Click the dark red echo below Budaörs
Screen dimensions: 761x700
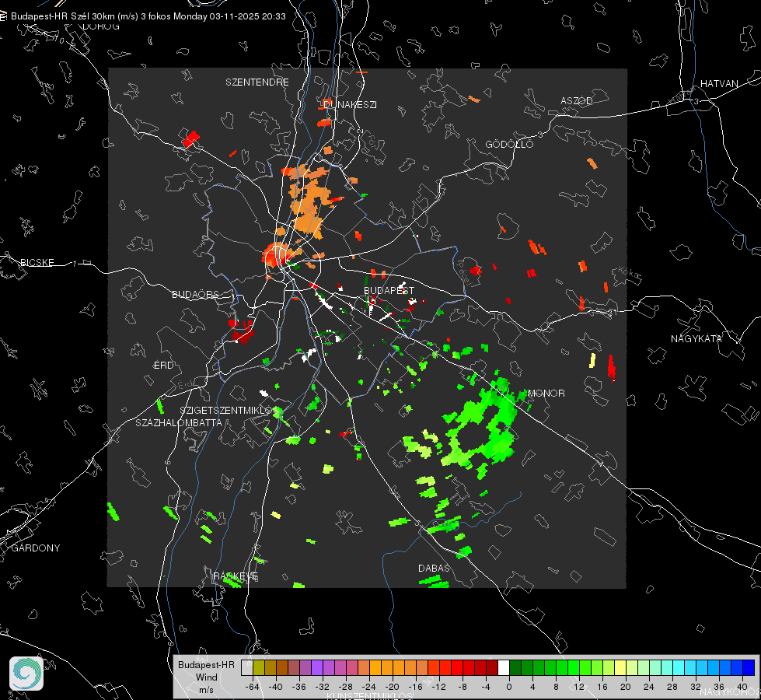[242, 331]
